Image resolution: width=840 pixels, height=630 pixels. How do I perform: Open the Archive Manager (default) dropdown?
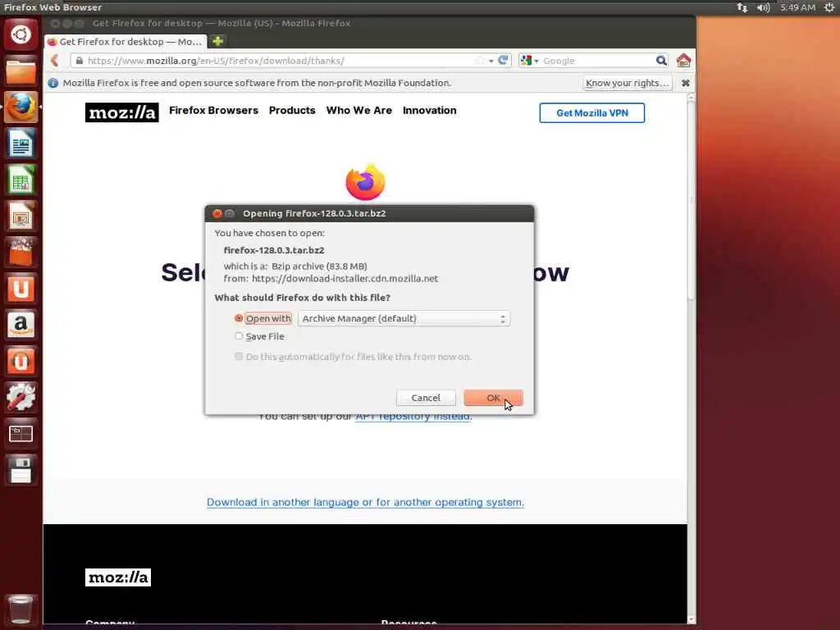click(x=404, y=318)
